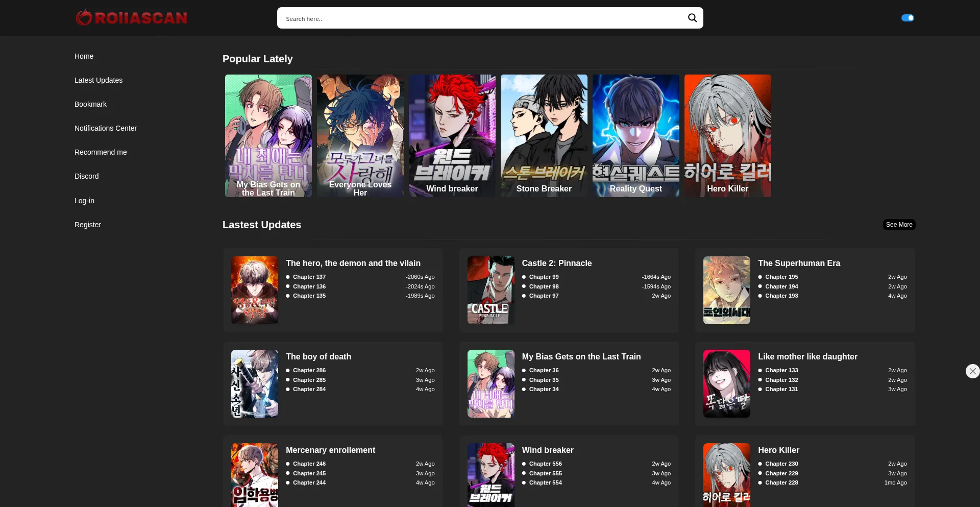980x507 pixels.
Task: Click Castle 2: Pinnacle cover thumbnail
Action: (491, 290)
